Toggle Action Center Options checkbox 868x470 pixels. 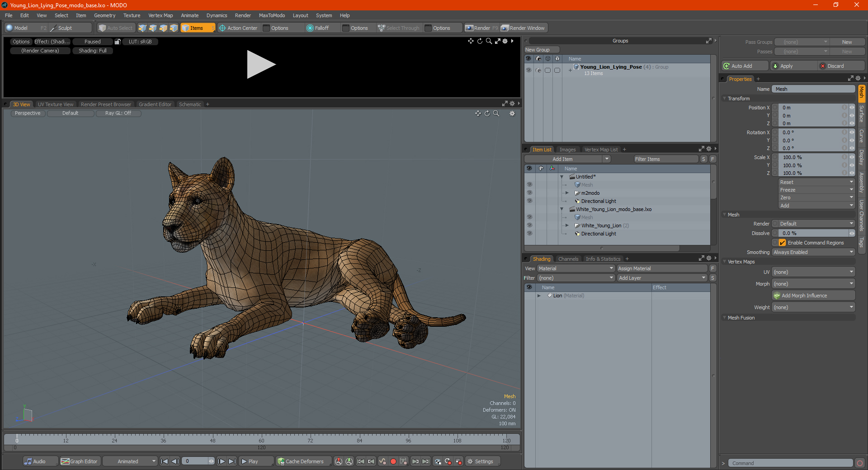(267, 28)
